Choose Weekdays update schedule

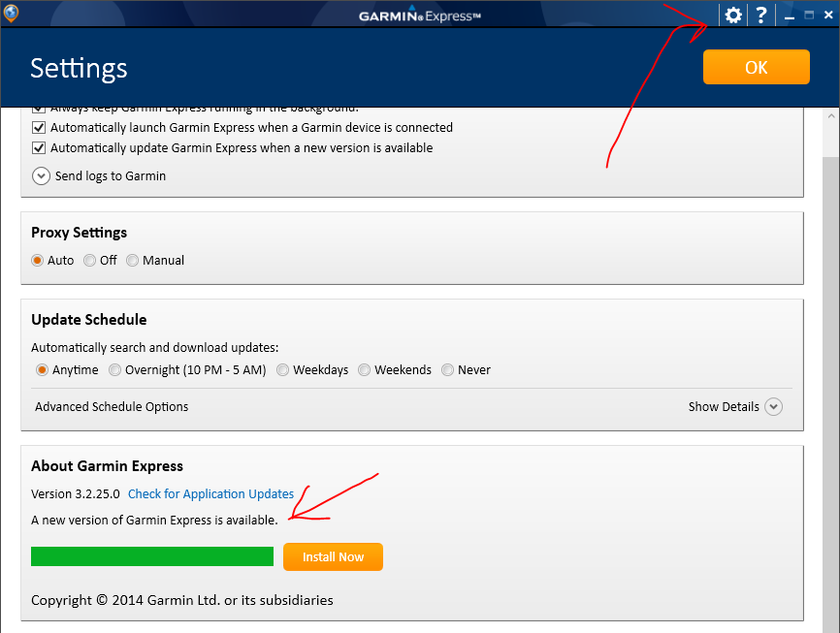[282, 370]
